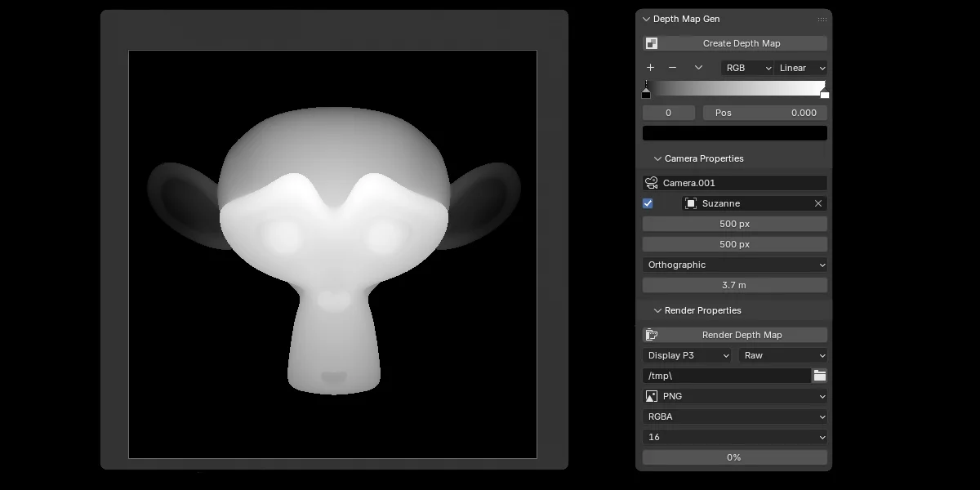Open the Linear interpolation dropdown

(x=799, y=68)
